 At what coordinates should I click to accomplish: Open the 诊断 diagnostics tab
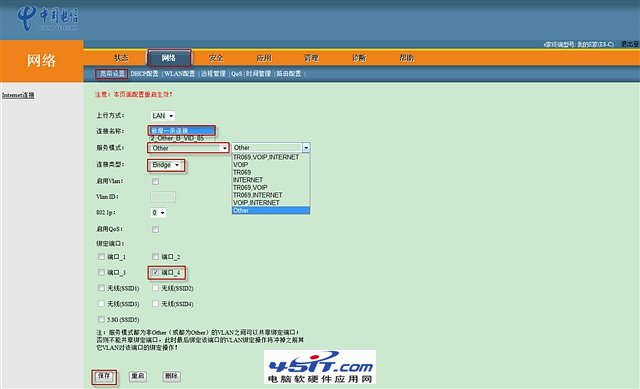click(x=359, y=58)
